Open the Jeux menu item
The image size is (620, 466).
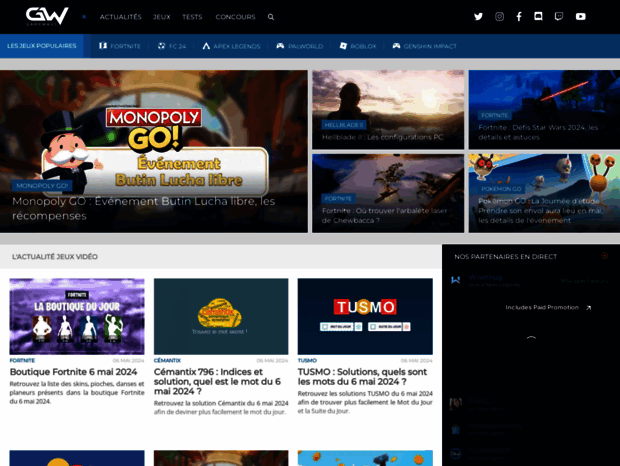coord(162,17)
